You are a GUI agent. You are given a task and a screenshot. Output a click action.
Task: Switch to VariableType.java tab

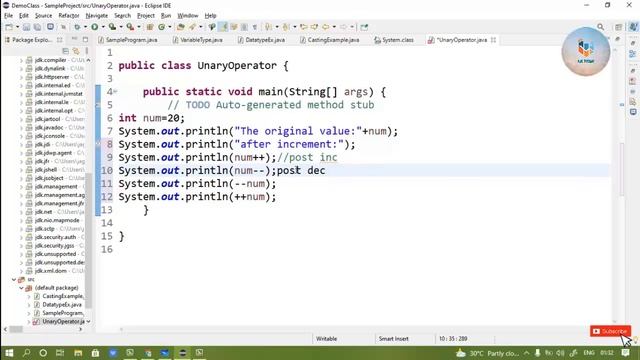click(198, 40)
